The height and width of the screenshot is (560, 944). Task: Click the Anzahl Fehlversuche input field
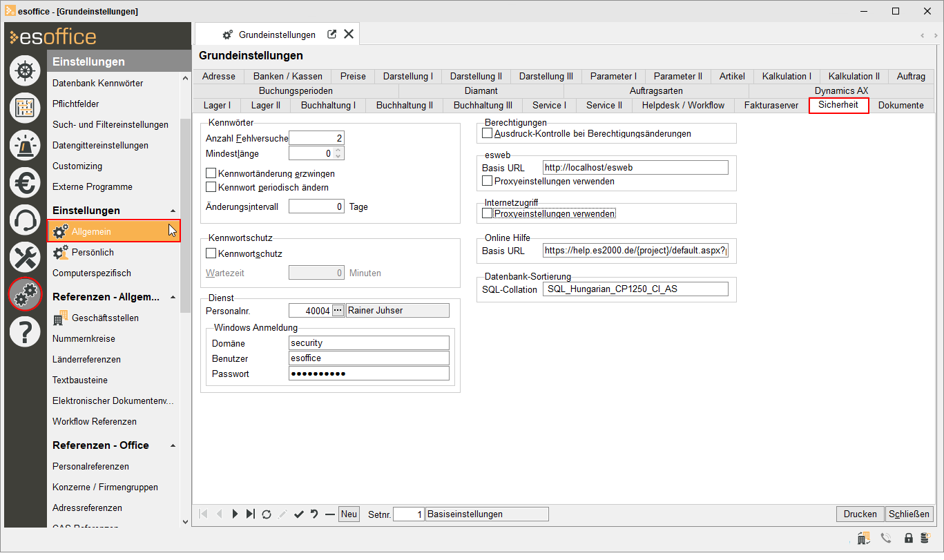pyautogui.click(x=316, y=139)
